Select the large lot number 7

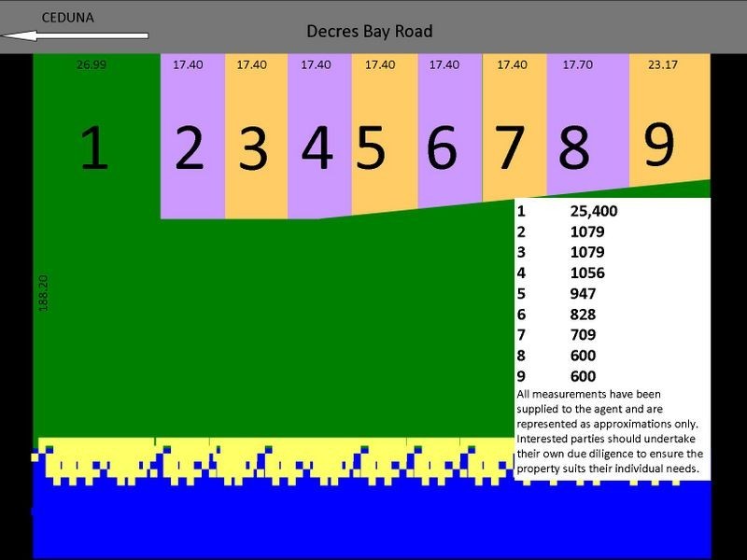(x=510, y=147)
